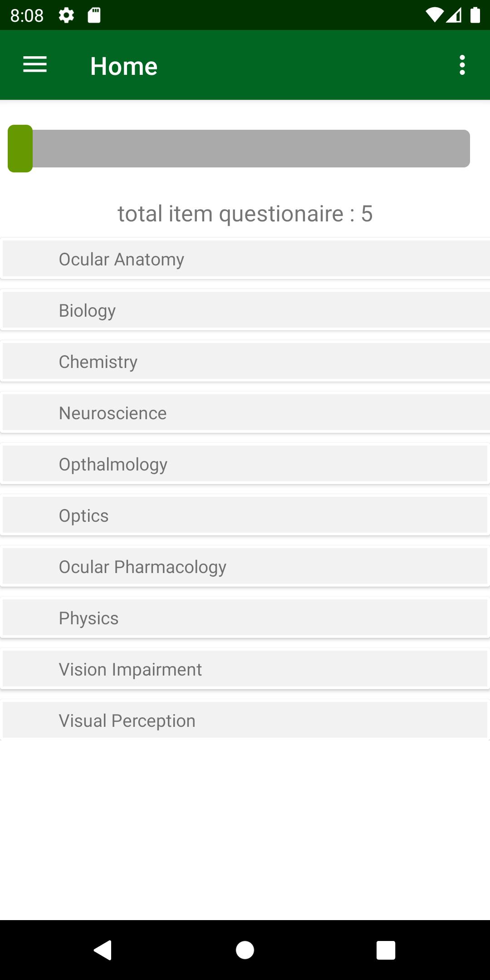Open the three-dot overflow menu
The width and height of the screenshot is (490, 980).
[462, 65]
